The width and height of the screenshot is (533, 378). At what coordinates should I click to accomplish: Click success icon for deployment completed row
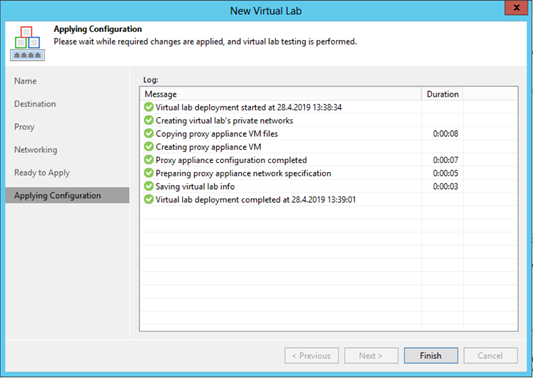149,200
